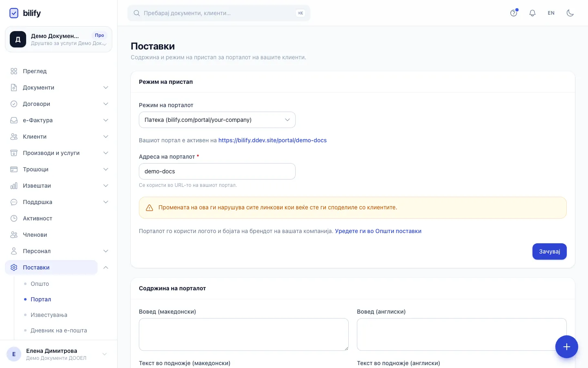The height and width of the screenshot is (368, 588).
Task: Focus the search documents and clients field
Action: click(219, 13)
